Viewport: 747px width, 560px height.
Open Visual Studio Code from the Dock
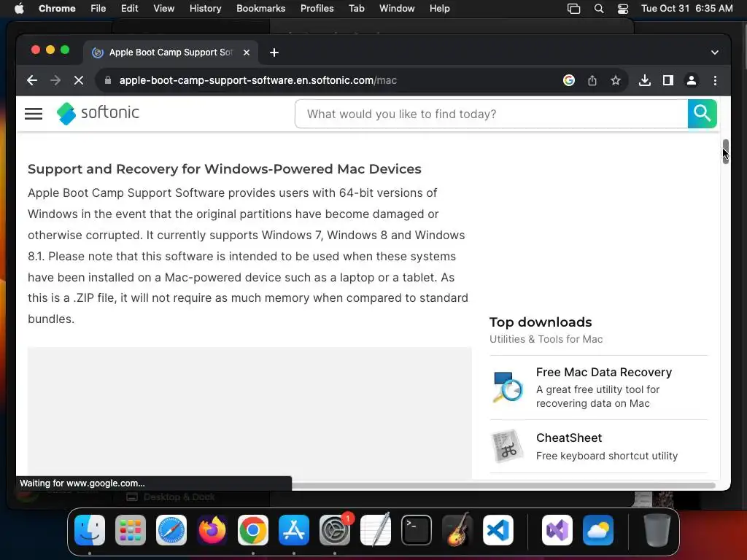498,530
